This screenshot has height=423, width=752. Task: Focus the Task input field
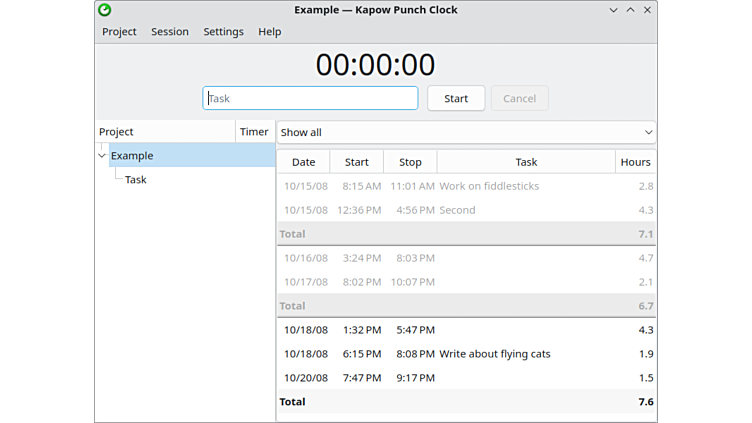(310, 98)
